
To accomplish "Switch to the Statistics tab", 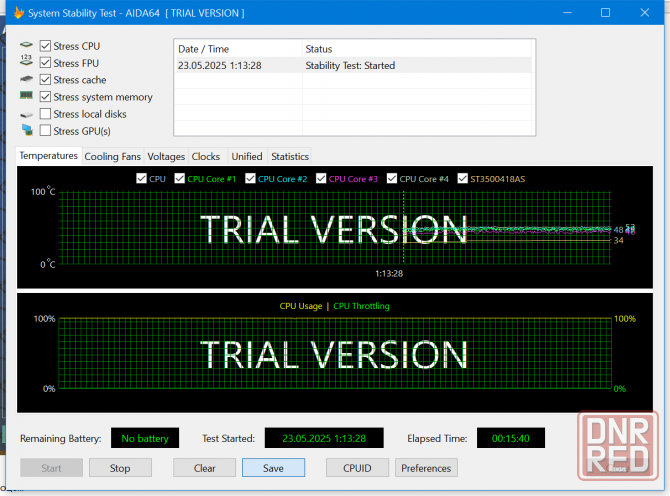I will [x=290, y=157].
